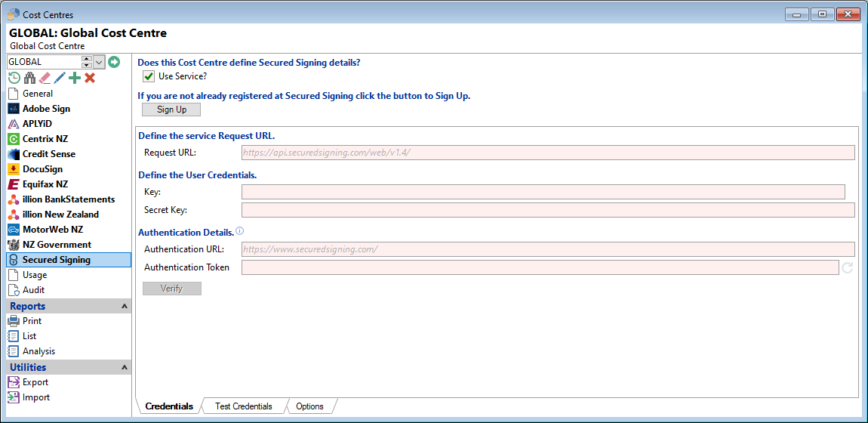868x423 pixels.
Task: Collapse the Utilities section
Action: tap(124, 367)
